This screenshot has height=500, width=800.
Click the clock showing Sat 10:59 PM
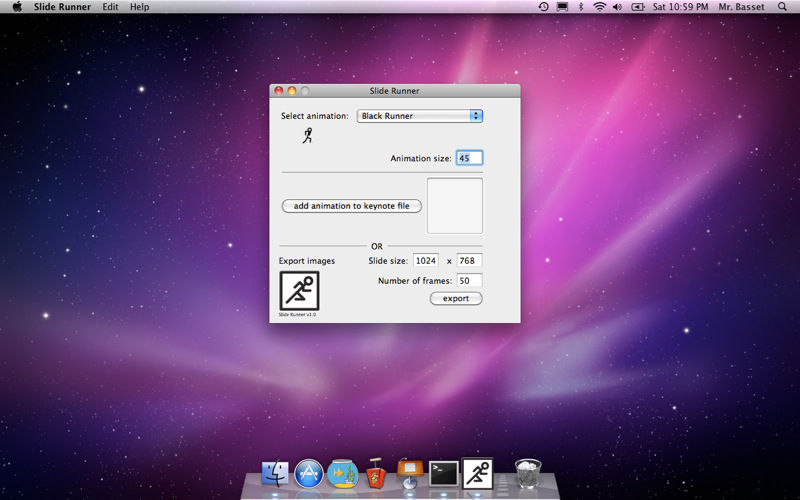(680, 7)
